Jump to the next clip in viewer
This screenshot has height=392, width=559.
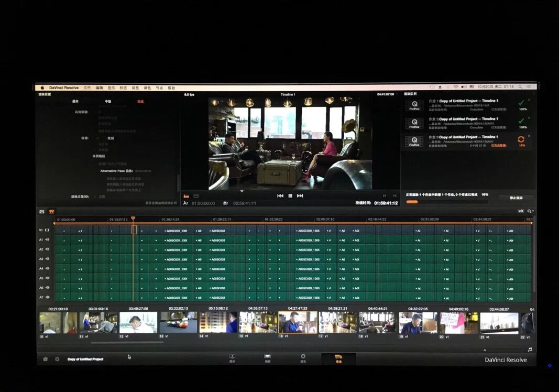tap(300, 195)
